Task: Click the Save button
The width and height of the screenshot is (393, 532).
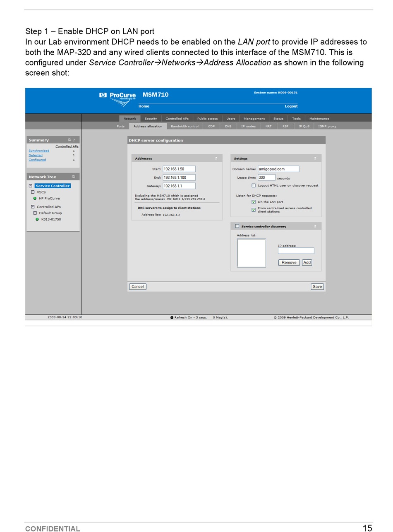Action: click(317, 287)
